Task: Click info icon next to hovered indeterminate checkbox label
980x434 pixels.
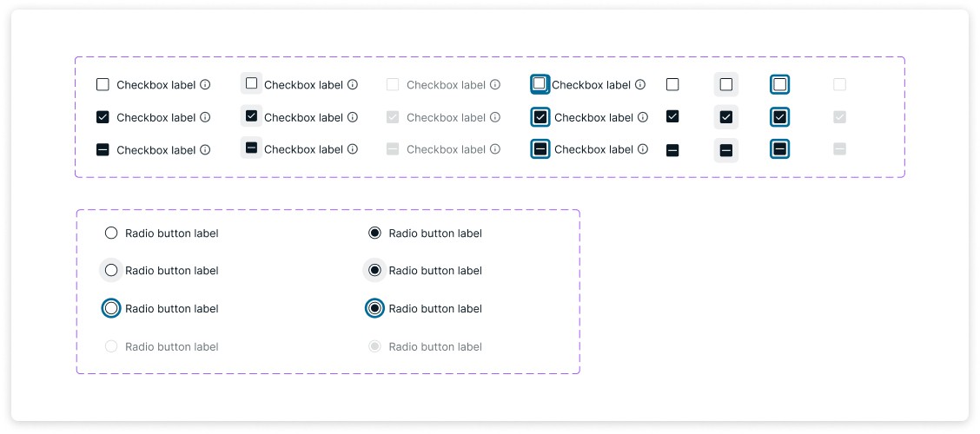Action: point(353,149)
